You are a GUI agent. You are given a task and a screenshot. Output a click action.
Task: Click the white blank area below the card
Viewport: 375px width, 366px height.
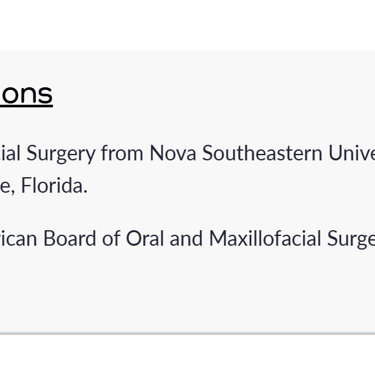(x=187, y=351)
